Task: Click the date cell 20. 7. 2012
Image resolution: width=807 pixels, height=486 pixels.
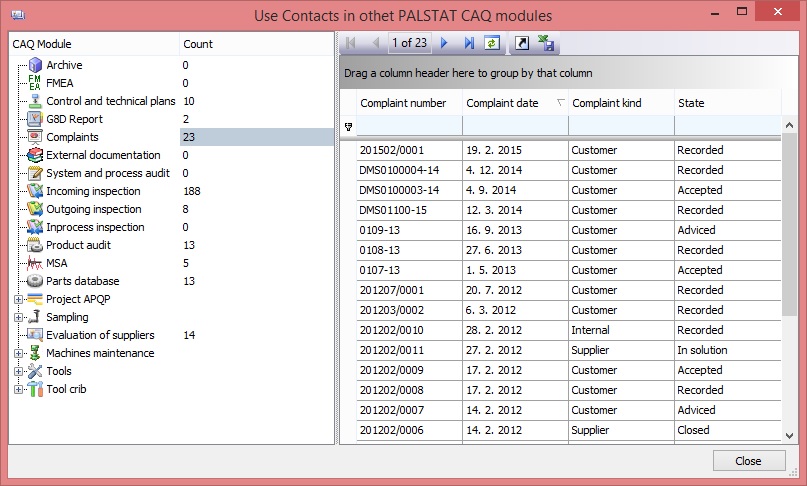Action: 515,290
